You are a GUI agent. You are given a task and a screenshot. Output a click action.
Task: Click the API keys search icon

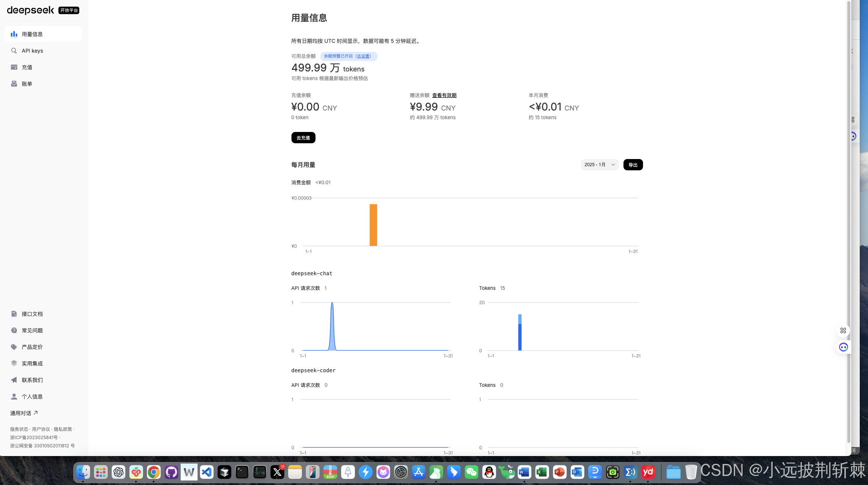(14, 50)
